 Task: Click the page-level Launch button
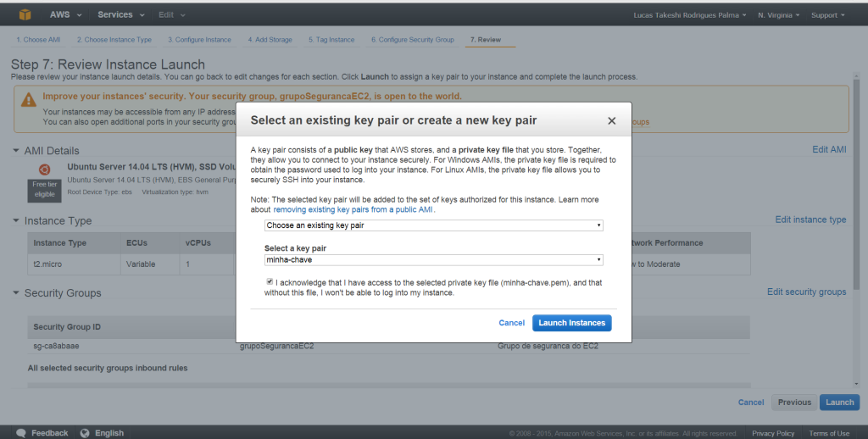[x=840, y=403]
